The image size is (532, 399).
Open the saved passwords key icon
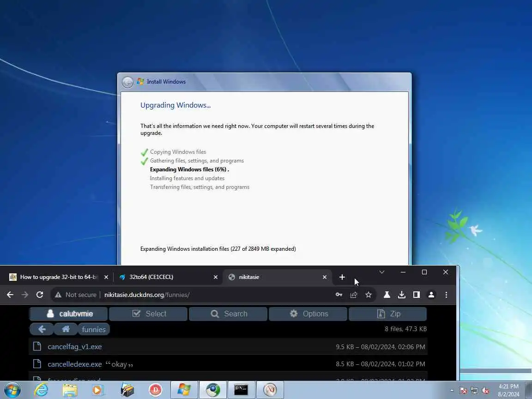[339, 295]
